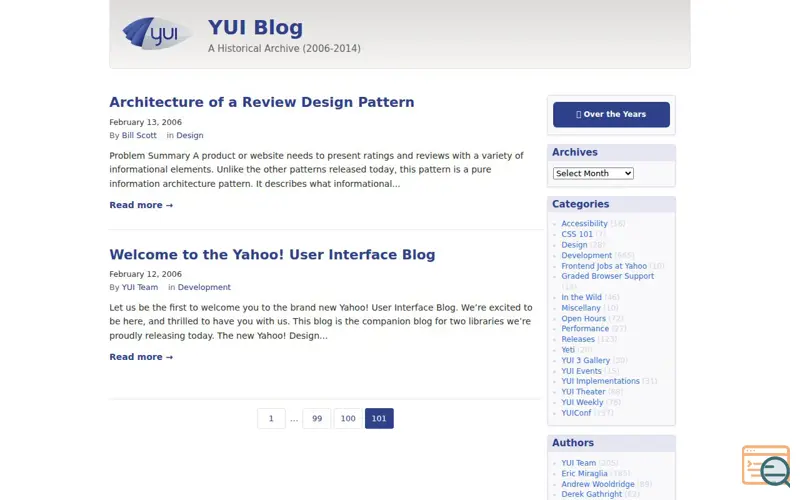Screen dimensions: 800x500
Task: Open the YUI Implementations category
Action: 600,381
